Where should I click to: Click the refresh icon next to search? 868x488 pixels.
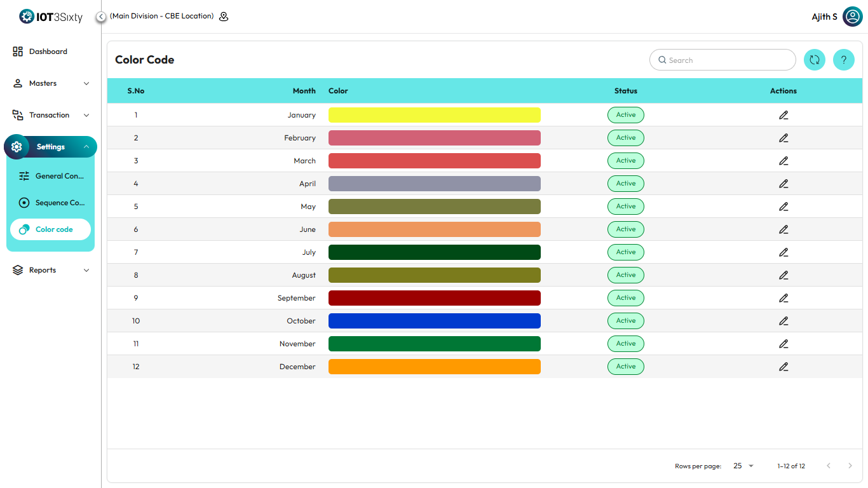tap(814, 60)
